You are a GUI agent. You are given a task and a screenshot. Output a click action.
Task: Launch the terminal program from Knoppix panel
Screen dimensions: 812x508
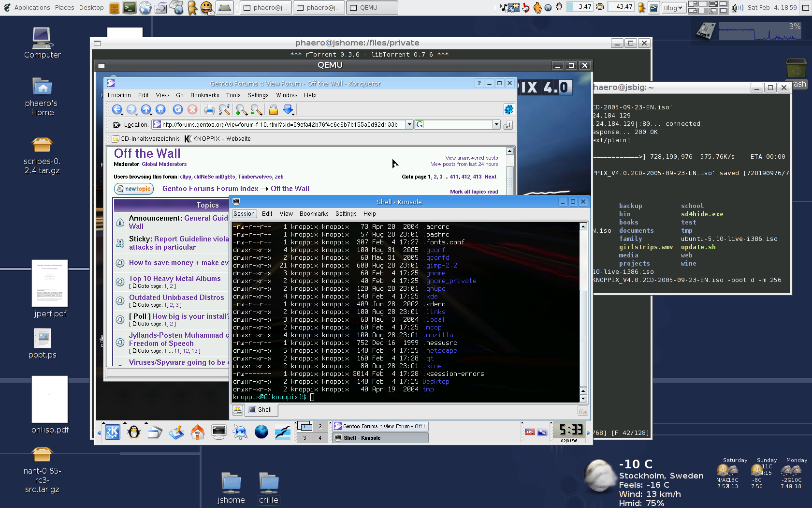coord(219,432)
